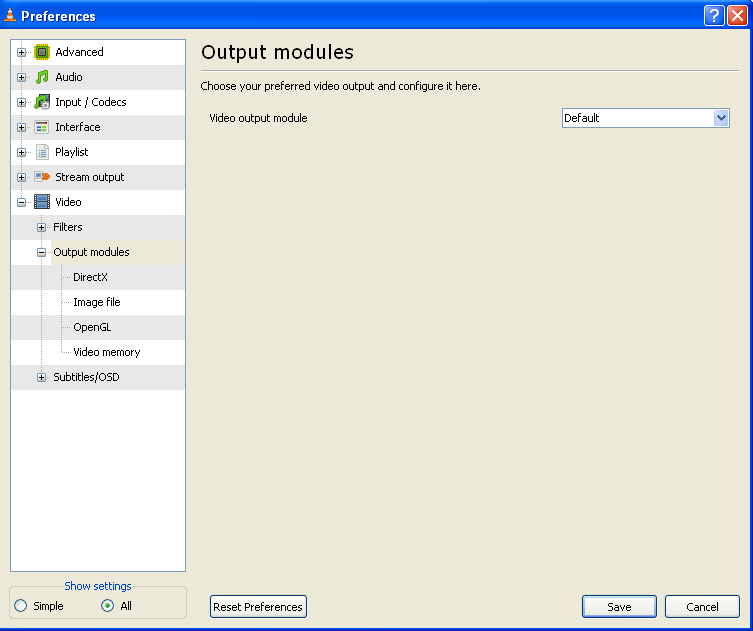Click the Interface category icon
Viewport: 753px width, 631px height.
(x=42, y=127)
